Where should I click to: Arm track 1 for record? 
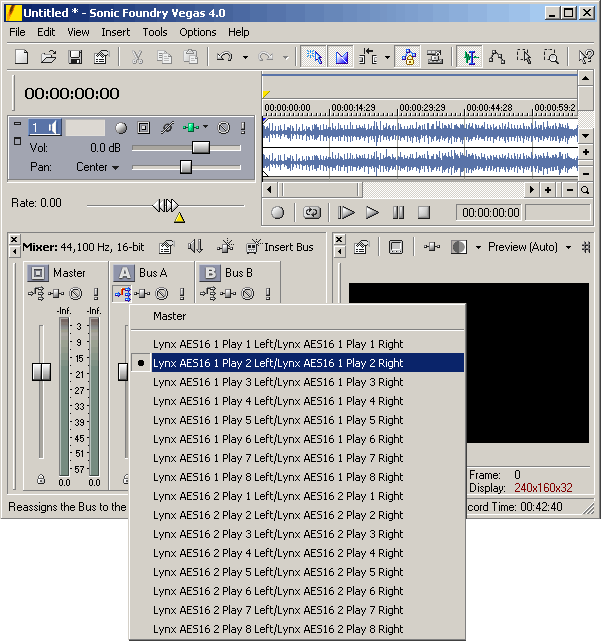click(121, 128)
